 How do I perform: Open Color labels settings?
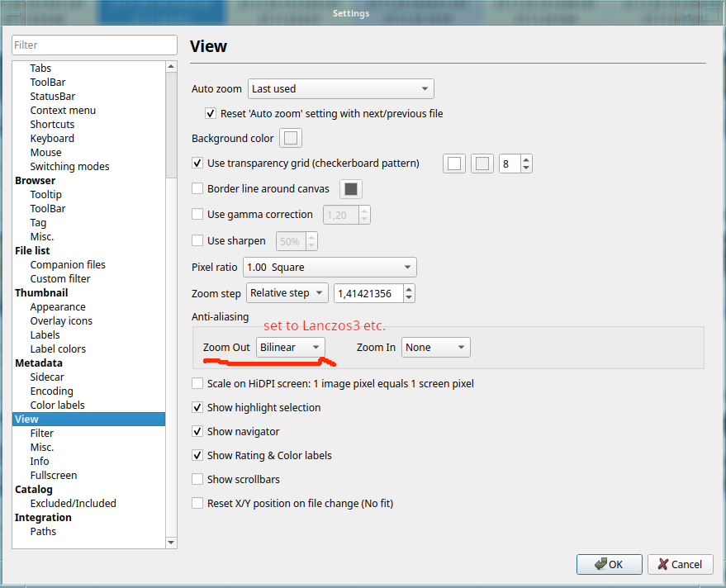coord(58,405)
